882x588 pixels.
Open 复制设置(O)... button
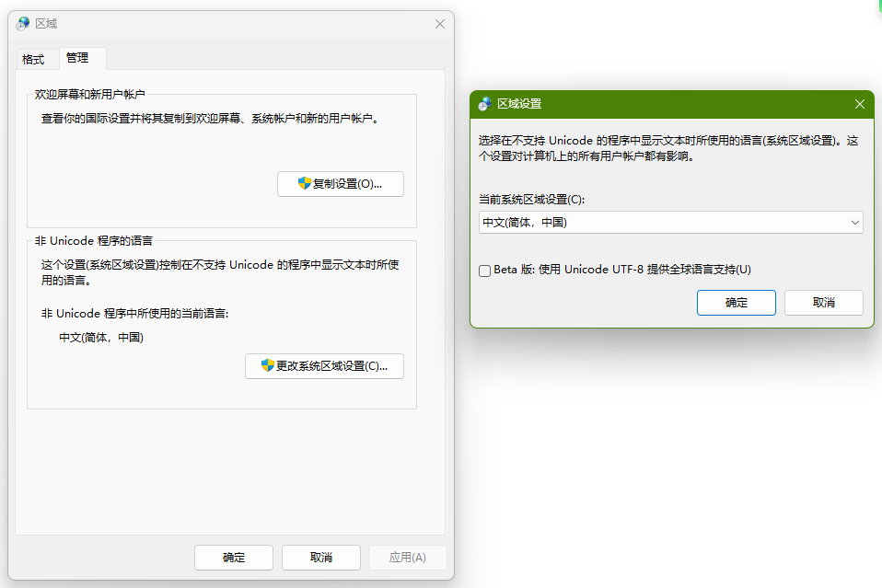pyautogui.click(x=341, y=184)
